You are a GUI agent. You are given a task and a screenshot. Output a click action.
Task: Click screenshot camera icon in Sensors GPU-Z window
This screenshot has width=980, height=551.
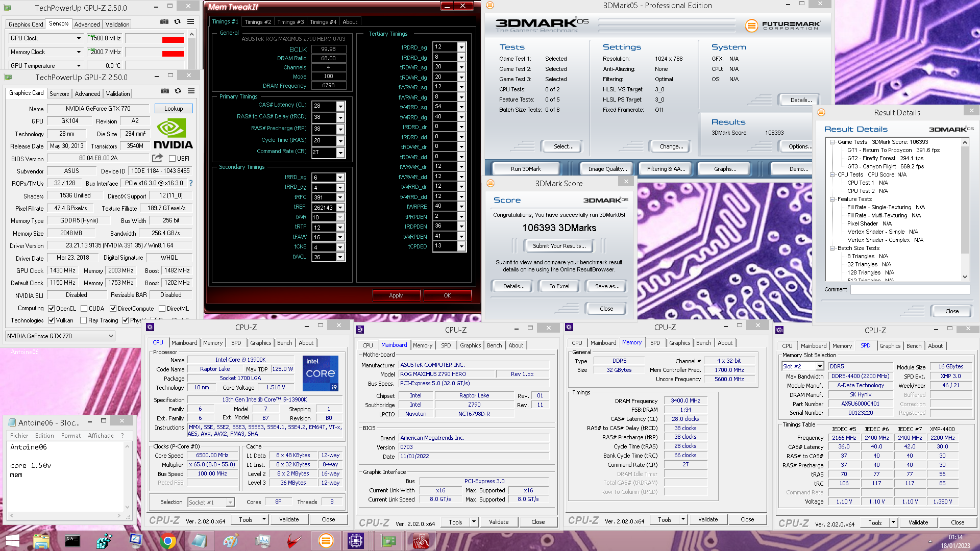(164, 21)
